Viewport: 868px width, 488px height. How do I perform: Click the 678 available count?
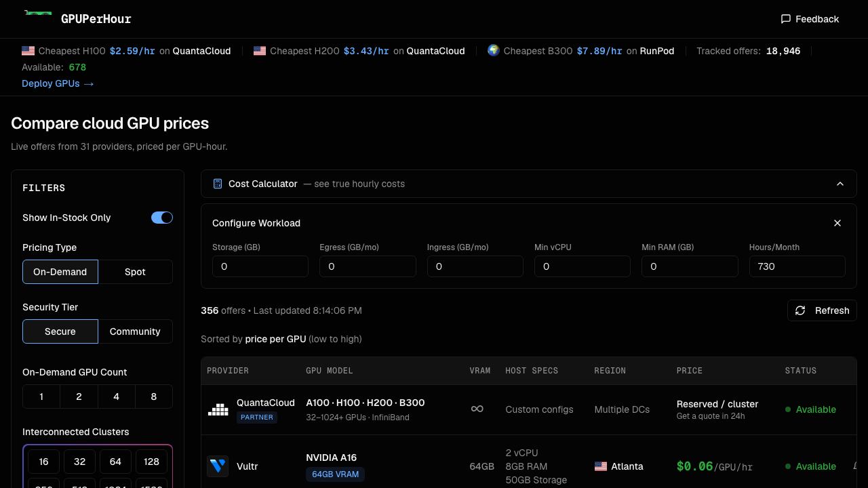coord(77,67)
